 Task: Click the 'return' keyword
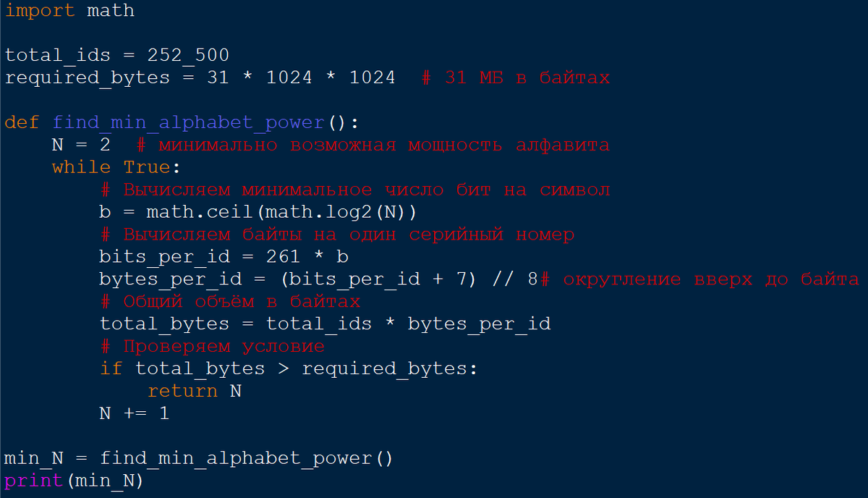click(182, 392)
